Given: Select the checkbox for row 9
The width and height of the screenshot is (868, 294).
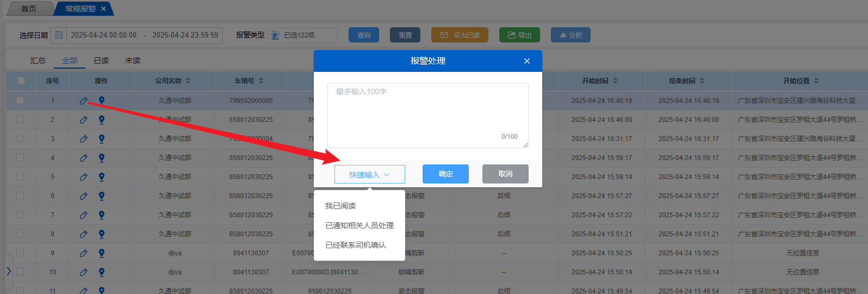Looking at the screenshot, I should (x=20, y=253).
